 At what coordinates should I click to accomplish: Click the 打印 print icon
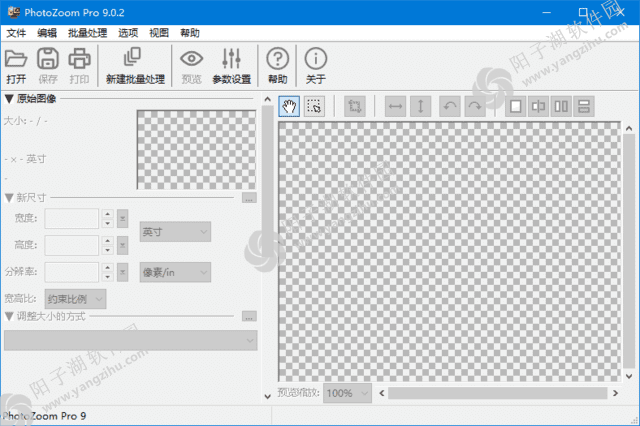pyautogui.click(x=79, y=65)
